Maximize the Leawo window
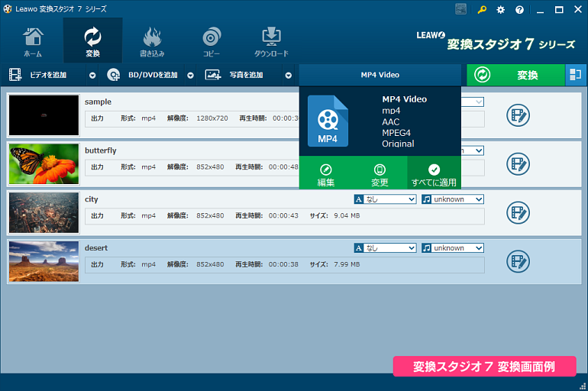This screenshot has width=588, height=391. [x=559, y=10]
